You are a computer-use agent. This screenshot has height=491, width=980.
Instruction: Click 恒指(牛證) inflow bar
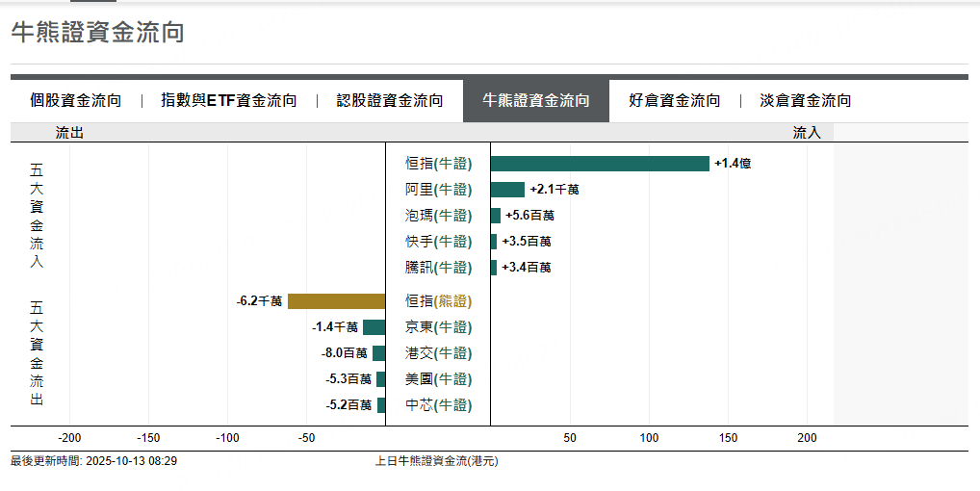pos(600,164)
